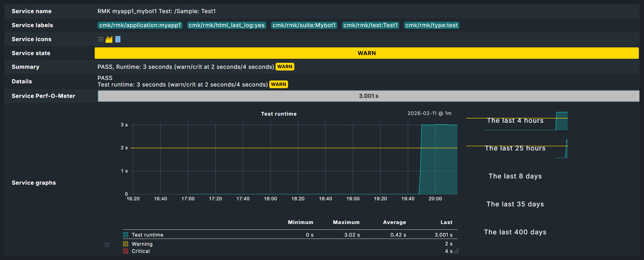
Task: Select the 'The last 400 days' graph preview
Action: 515,232
